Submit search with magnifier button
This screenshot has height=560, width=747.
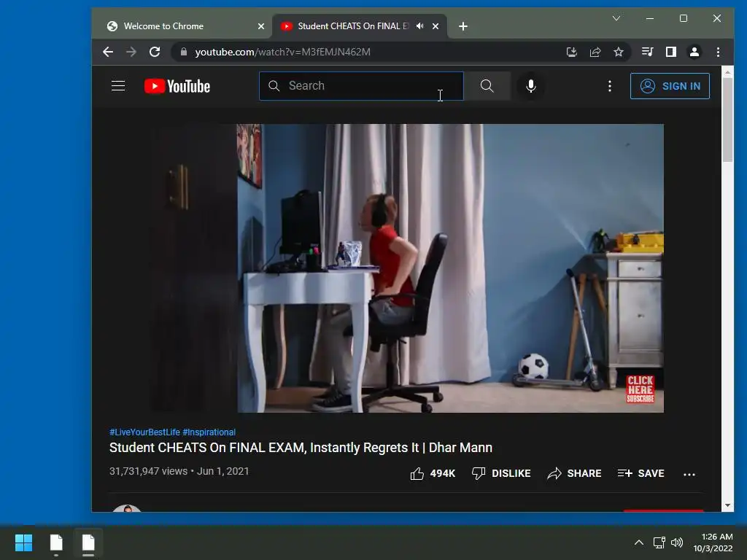pyautogui.click(x=487, y=86)
